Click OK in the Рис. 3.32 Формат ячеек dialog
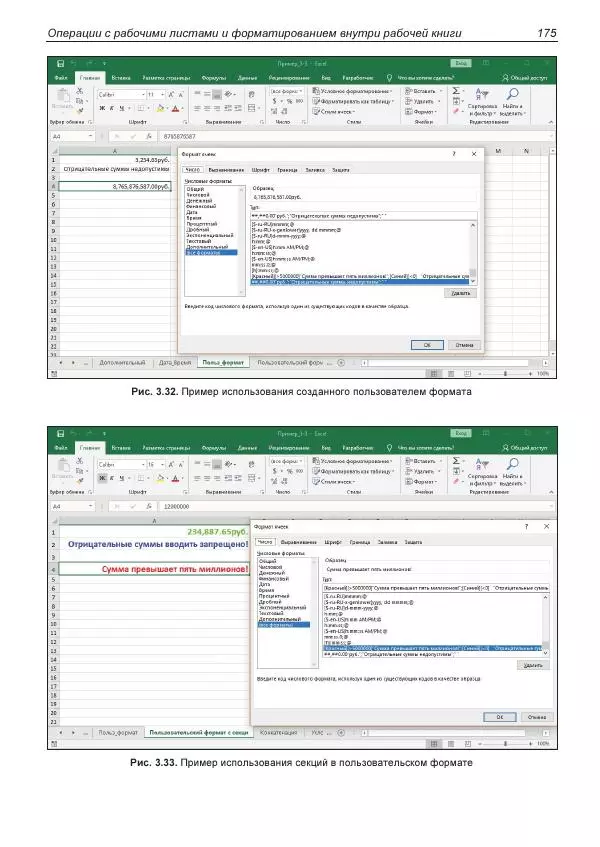 (x=427, y=345)
